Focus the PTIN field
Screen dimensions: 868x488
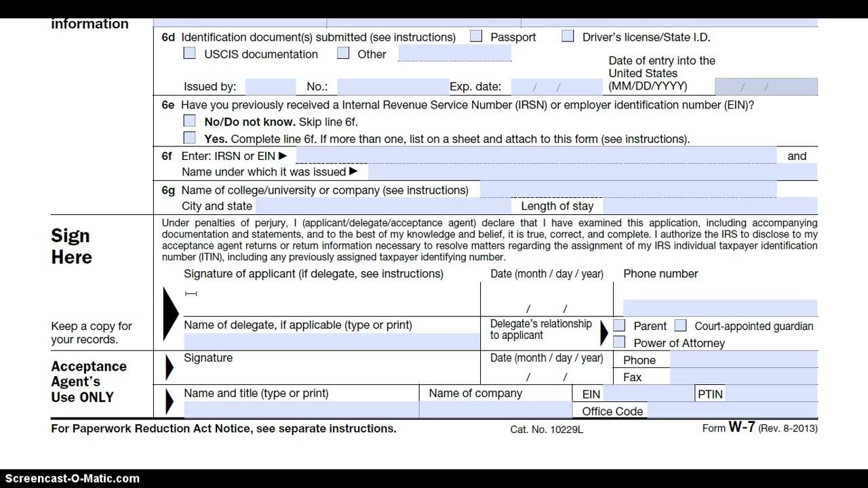[x=772, y=393]
